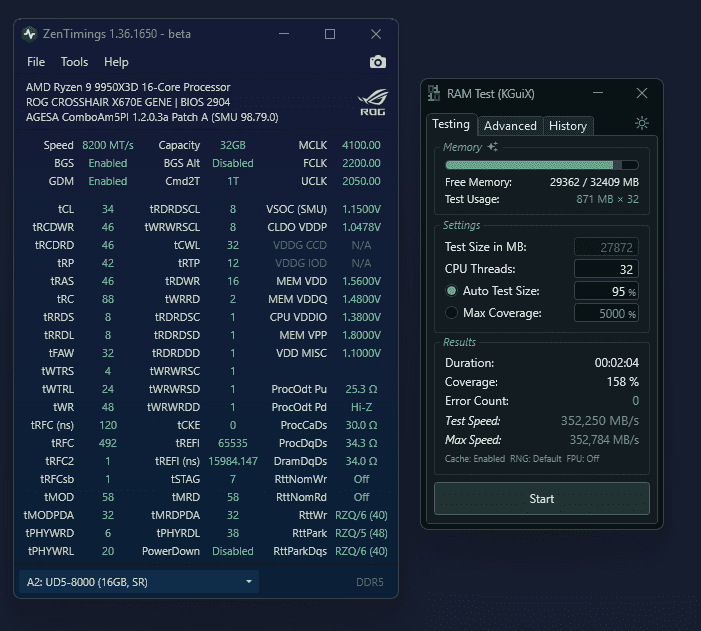Screen dimensions: 701x631
Task: Click the AMD Ryzen 9 9950X3D processor name
Action: point(128,87)
